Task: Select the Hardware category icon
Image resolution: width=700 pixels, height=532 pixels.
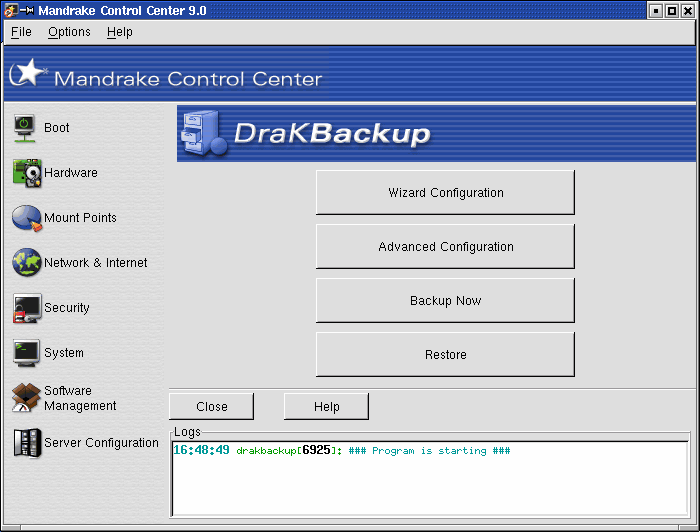Action: click(27, 173)
